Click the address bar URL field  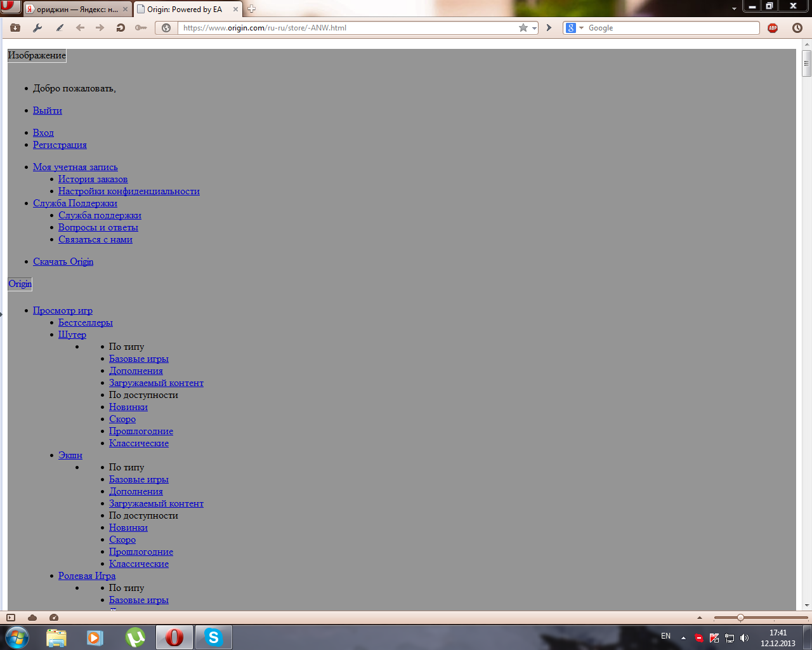349,28
